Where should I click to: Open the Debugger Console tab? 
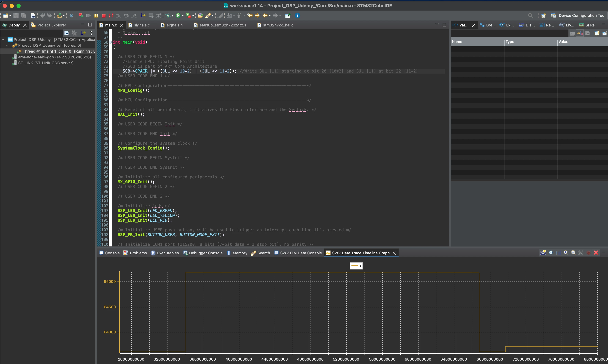tap(203, 253)
